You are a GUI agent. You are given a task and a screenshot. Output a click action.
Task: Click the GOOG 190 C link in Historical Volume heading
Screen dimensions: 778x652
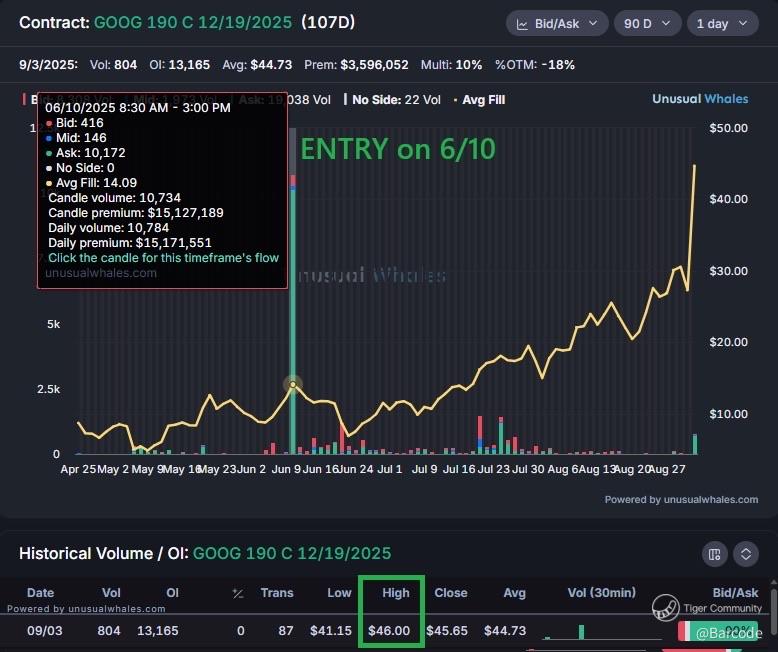(292, 553)
